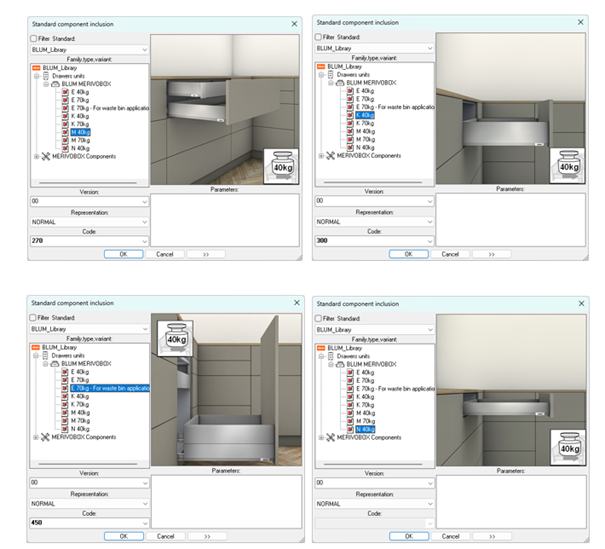The width and height of the screenshot is (605, 549).
Task: Tick the Filter checkbox in the code 300 dialog
Action: 319,37
